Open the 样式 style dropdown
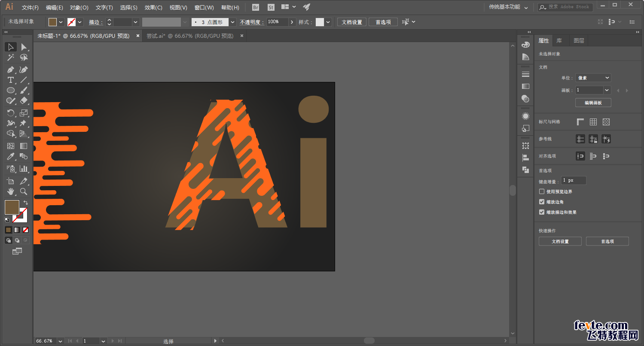This screenshot has height=346, width=644. [328, 22]
